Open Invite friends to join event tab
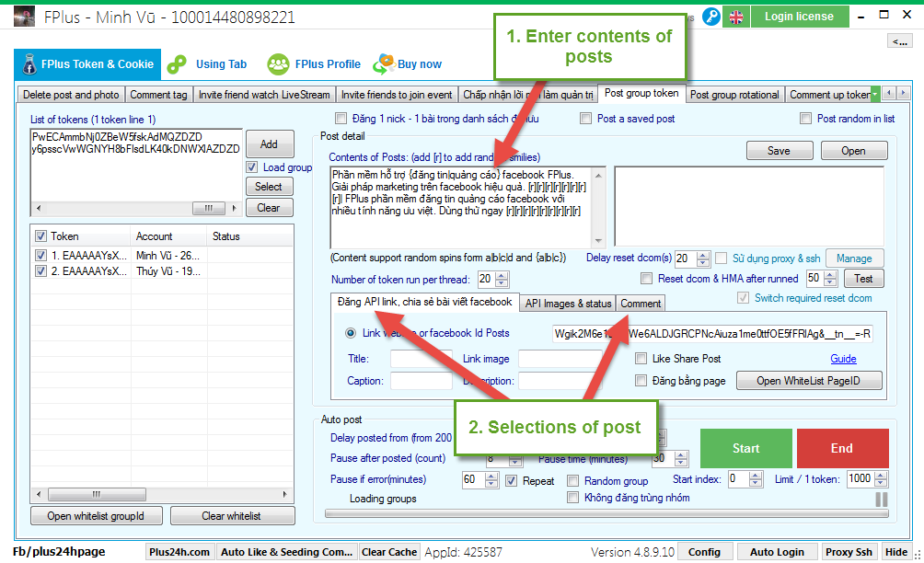Viewport: 924px width, 563px height. 397,95
